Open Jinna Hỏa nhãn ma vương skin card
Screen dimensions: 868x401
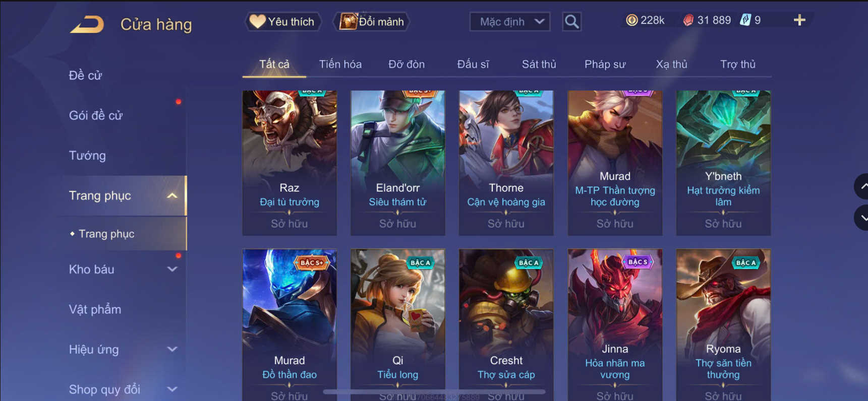(615, 325)
